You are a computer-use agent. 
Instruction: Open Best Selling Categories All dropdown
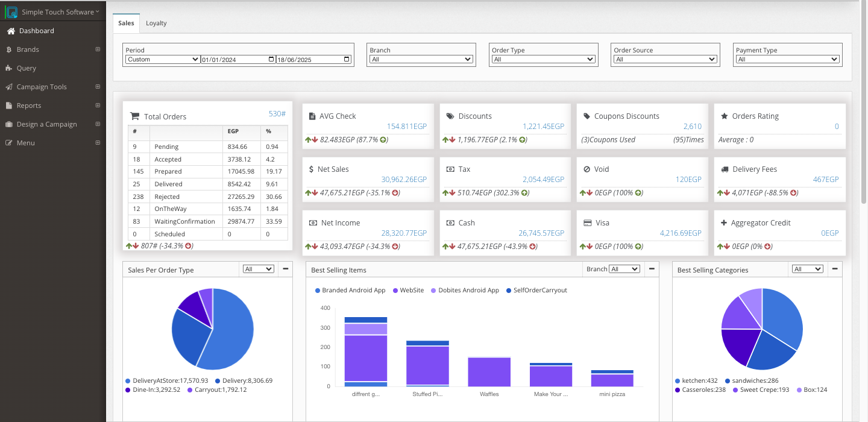click(x=807, y=269)
